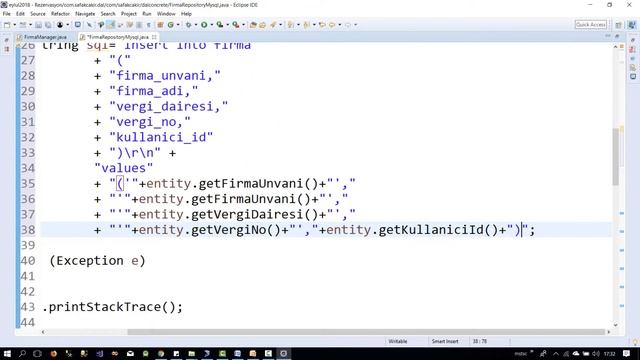Click the Debug (bug) toolbar icon
Image resolution: width=640 pixels, height=360 pixels.
(188, 25)
